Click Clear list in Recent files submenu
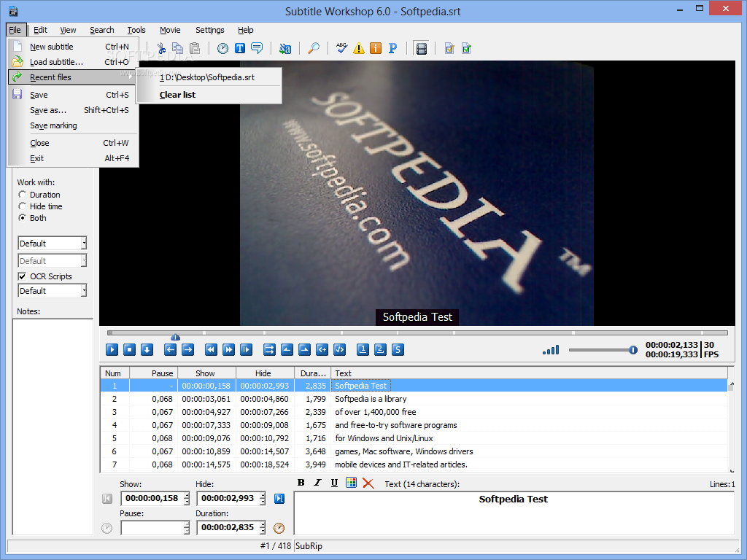 coord(209,95)
